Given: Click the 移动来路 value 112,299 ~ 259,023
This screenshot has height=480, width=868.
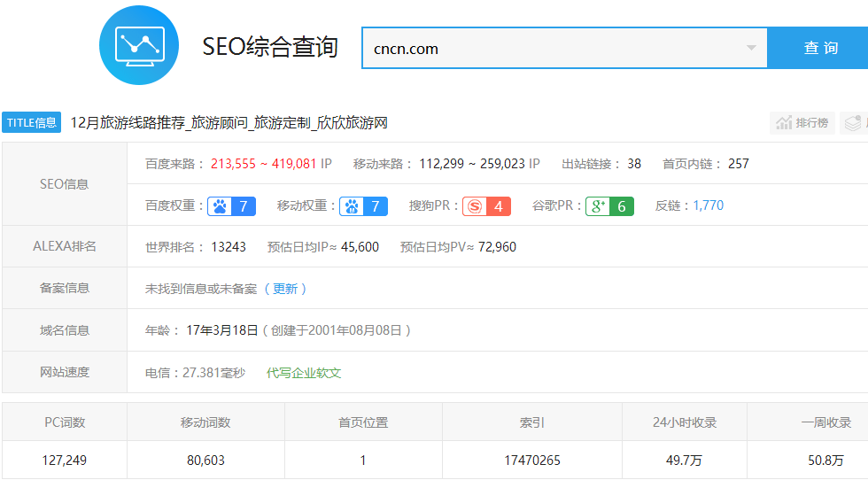Looking at the screenshot, I should click(x=471, y=164).
